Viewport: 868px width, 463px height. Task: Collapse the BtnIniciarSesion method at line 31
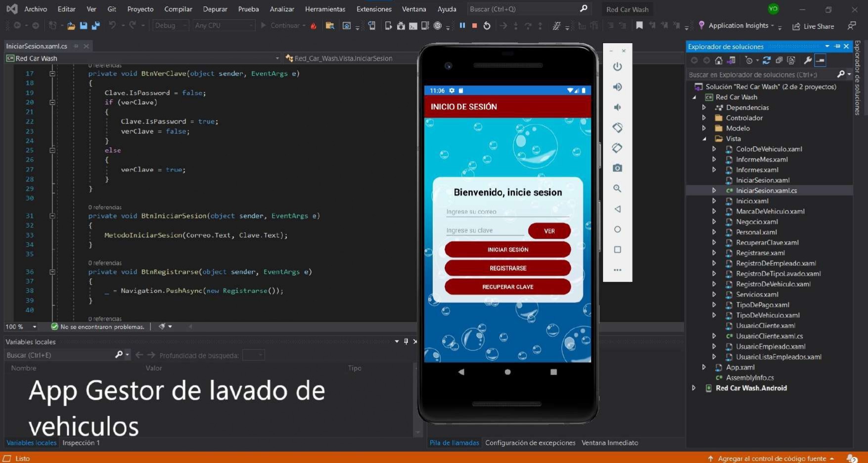click(x=52, y=216)
